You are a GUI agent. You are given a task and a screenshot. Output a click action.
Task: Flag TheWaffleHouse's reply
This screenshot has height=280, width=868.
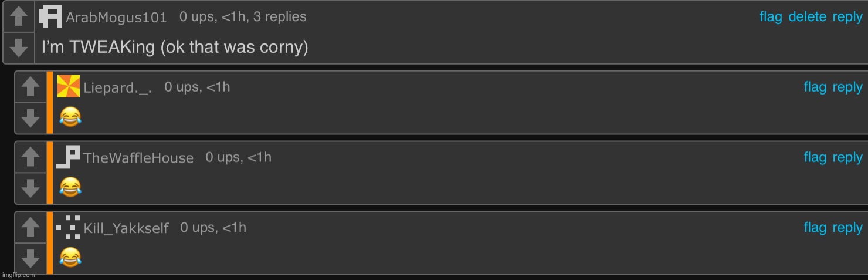point(815,157)
